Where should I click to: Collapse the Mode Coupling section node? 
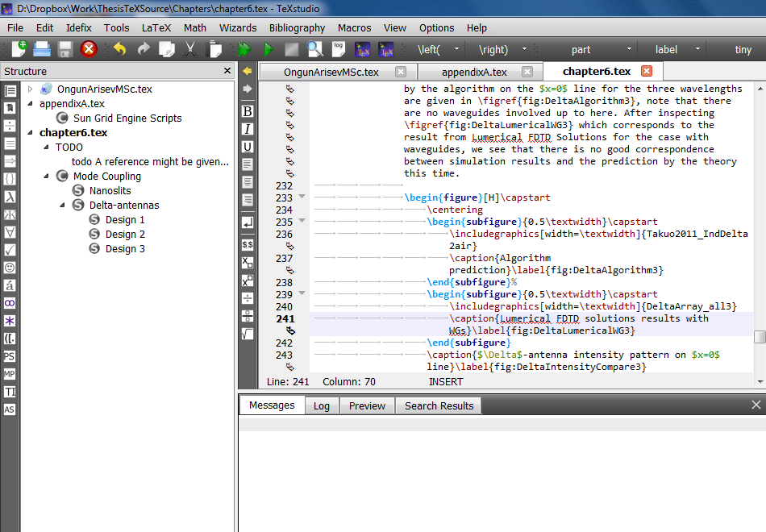point(47,176)
